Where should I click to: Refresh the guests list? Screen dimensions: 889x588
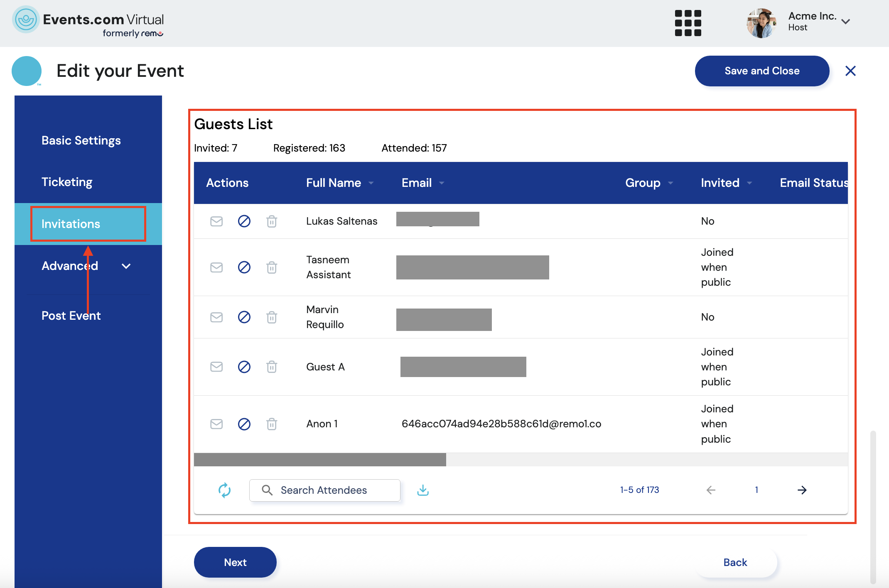point(224,490)
